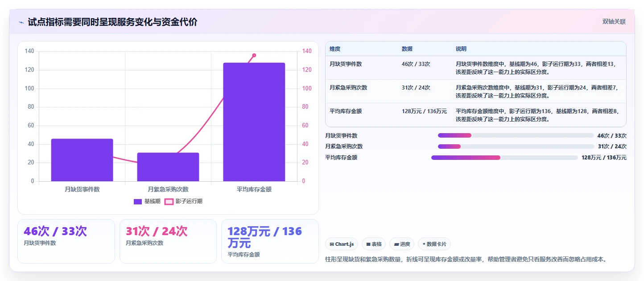Click the 月缺货事件数 purple bar in chart
644x281 pixels.
82,160
